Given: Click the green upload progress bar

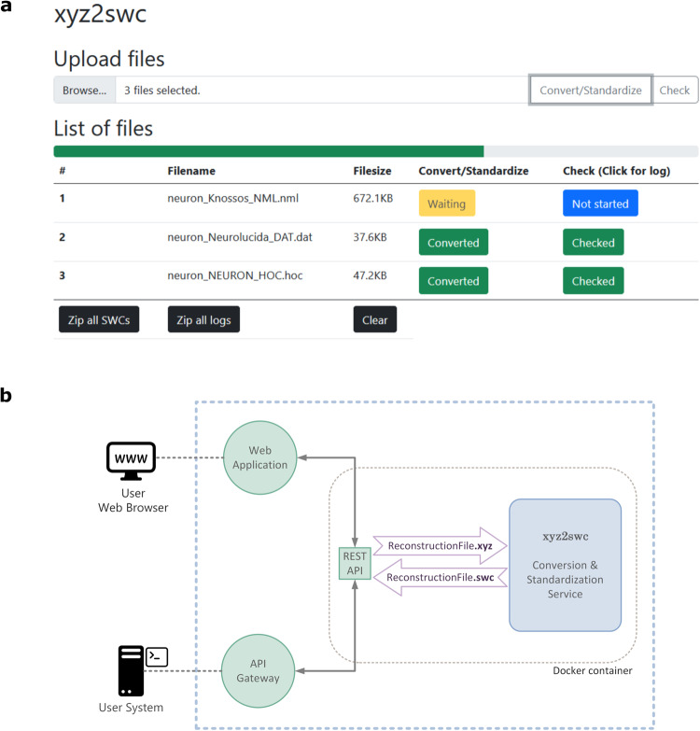Looking at the screenshot, I should pyautogui.click(x=269, y=151).
